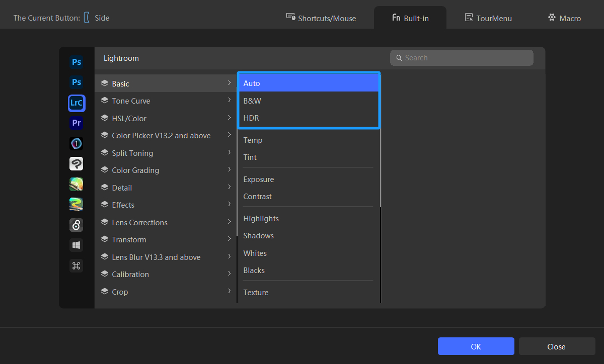Click the Close button
The width and height of the screenshot is (604, 364).
[x=557, y=346]
